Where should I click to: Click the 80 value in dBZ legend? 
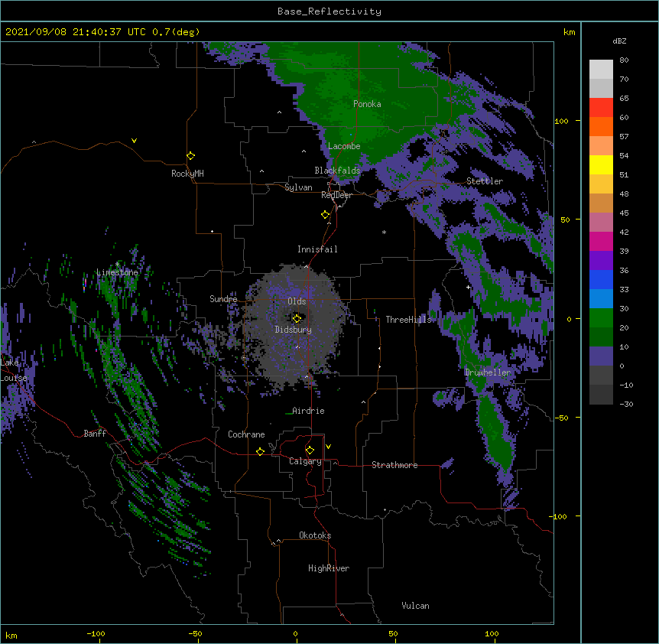tap(624, 60)
